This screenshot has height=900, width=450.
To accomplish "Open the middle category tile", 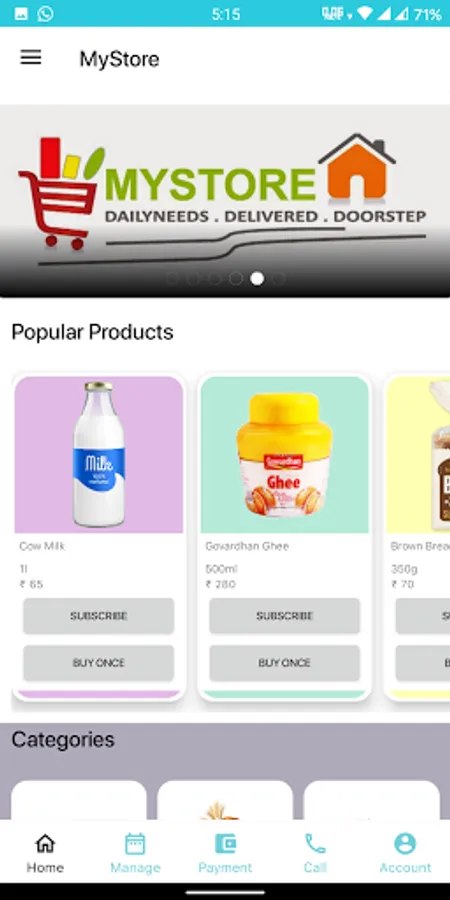I will click(225, 800).
